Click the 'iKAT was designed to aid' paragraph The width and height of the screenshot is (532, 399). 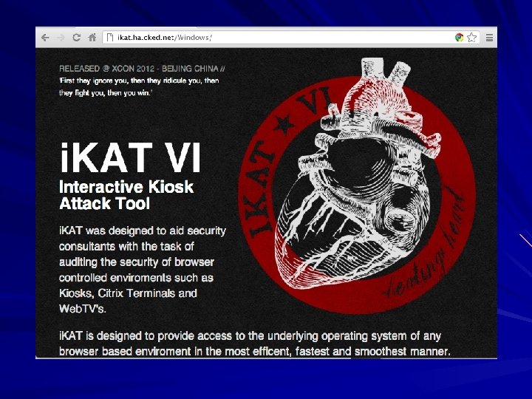click(143, 270)
